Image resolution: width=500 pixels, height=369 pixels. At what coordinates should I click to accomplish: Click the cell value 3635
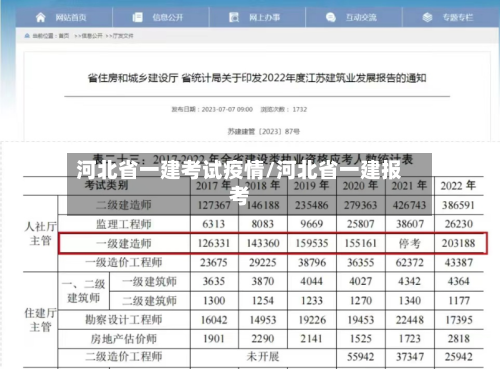tap(214, 282)
